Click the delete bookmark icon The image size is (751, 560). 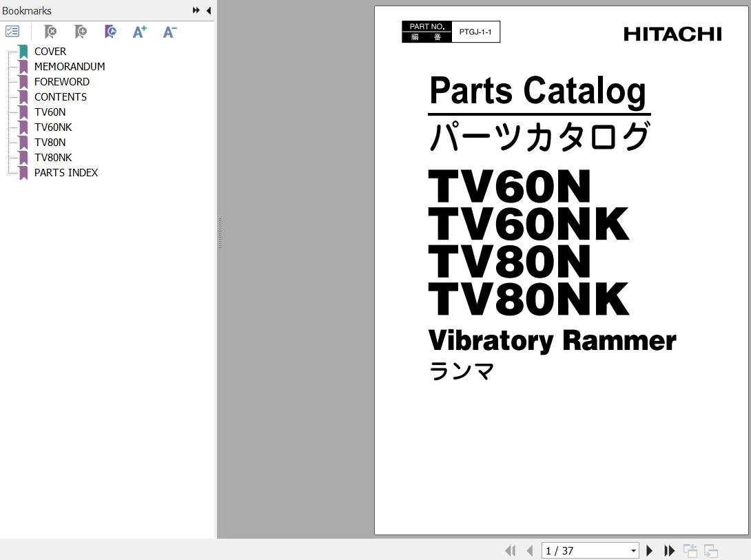(50, 32)
